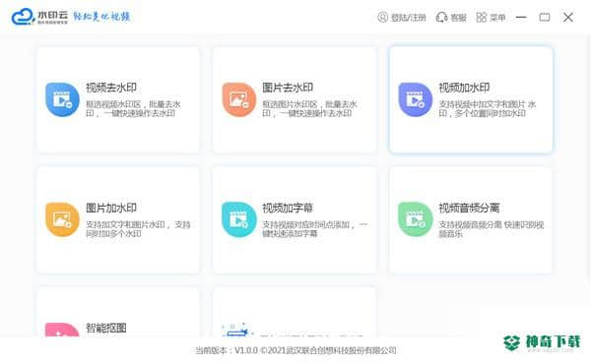
Task: Click the cyan 视频加字幕 icon
Action: (239, 219)
